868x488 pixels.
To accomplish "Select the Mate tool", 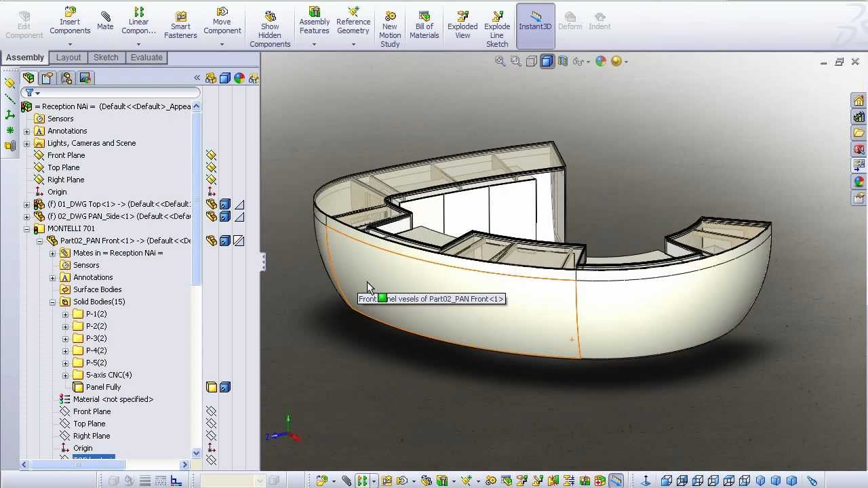I will click(105, 21).
